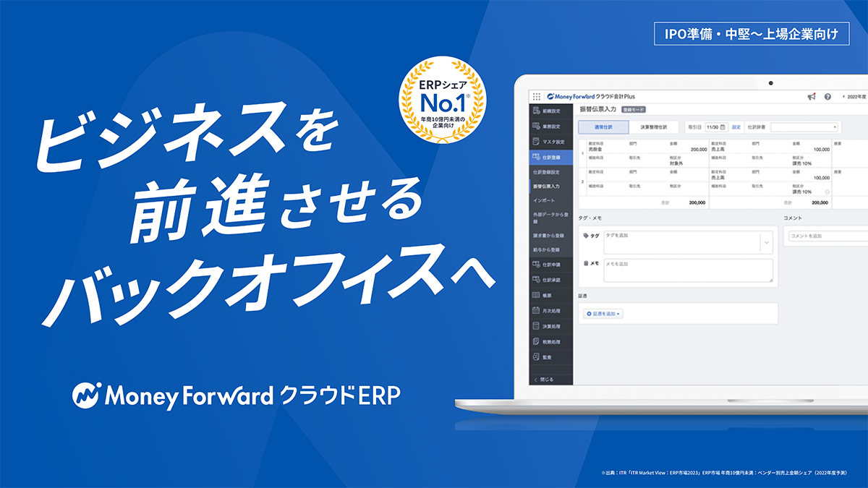Click the 帳票 sidebar icon
Viewport: 868px width, 488px height.
(x=536, y=295)
